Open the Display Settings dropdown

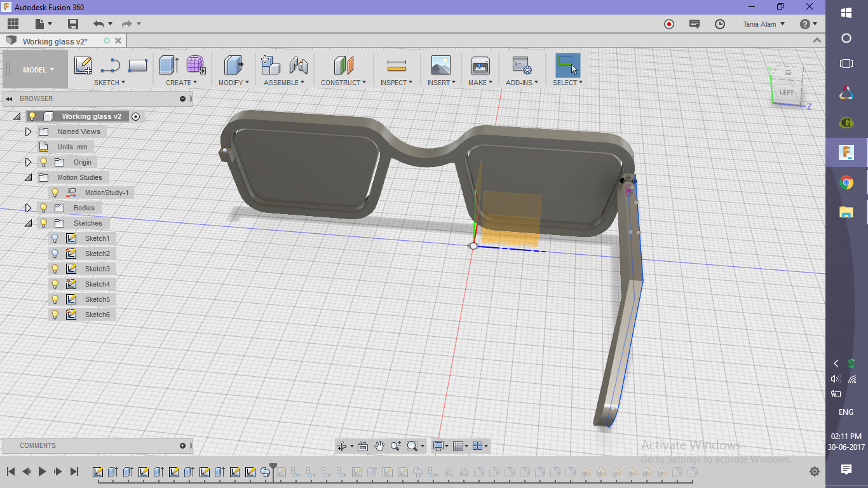coord(440,446)
